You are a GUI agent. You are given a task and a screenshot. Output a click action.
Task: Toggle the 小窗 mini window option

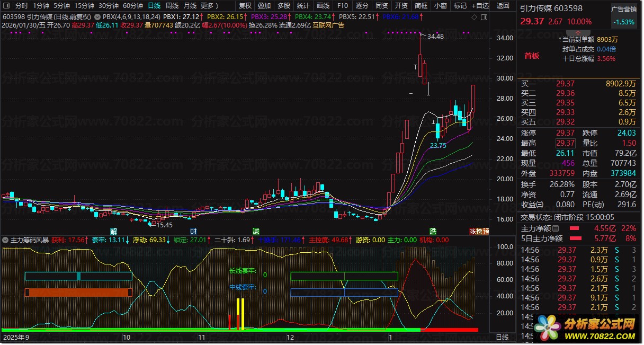click(x=440, y=6)
